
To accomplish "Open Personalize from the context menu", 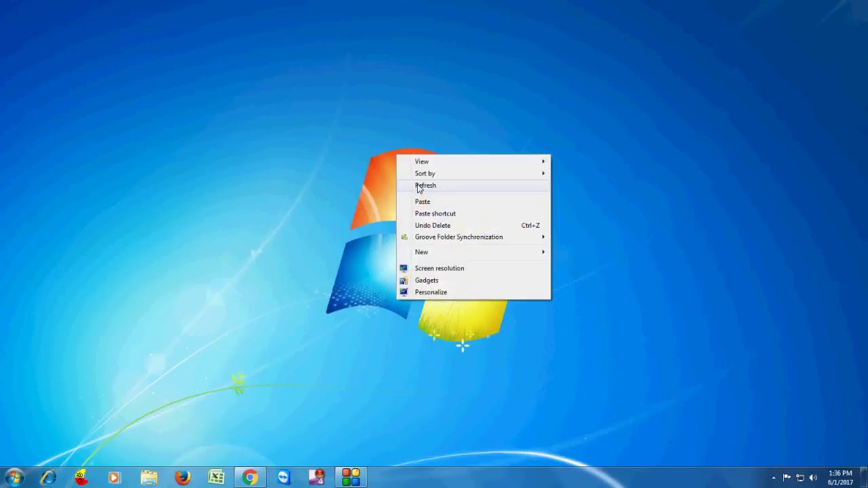I will click(x=473, y=292).
